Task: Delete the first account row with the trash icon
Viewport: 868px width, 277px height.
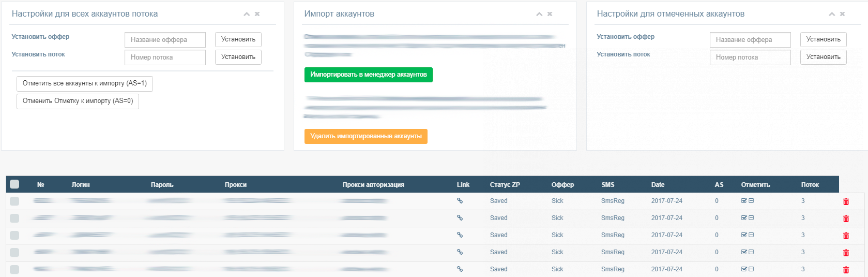Action: (846, 201)
